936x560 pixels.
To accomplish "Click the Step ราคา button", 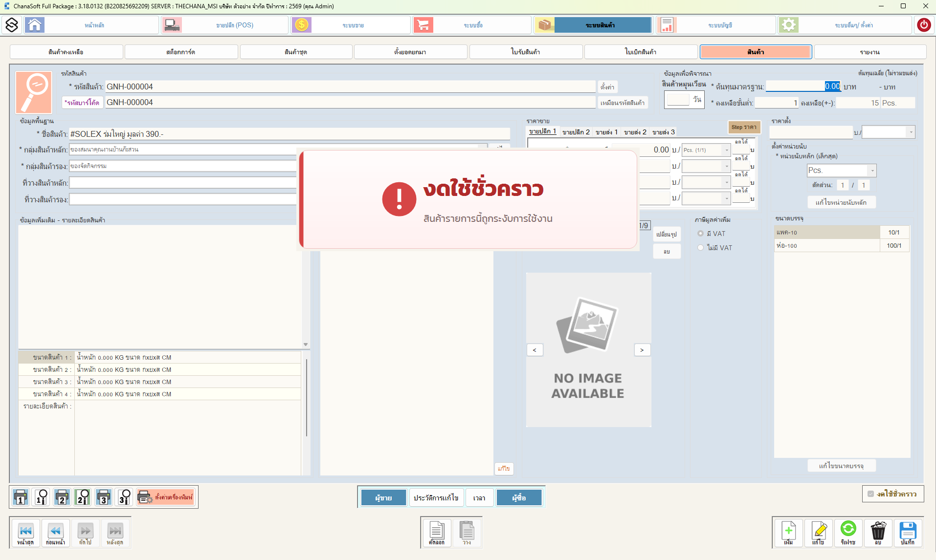I will [744, 127].
